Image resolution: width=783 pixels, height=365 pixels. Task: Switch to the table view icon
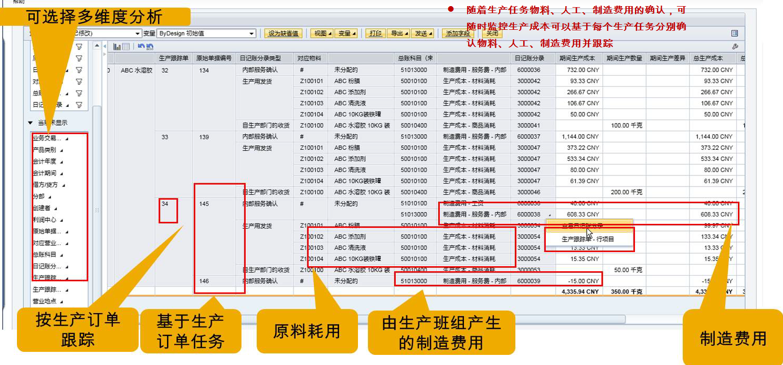coord(126,46)
